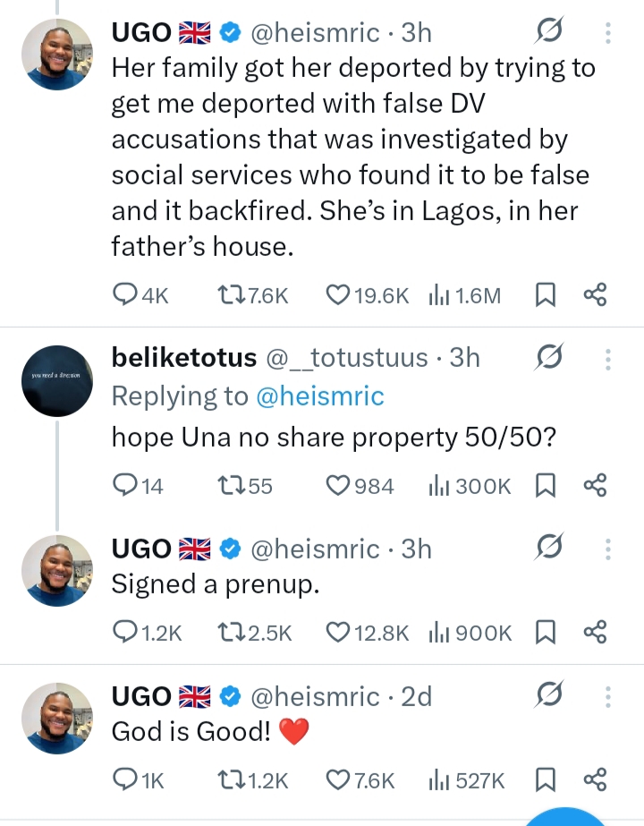
Task: Open beliketotus dark profile picture
Action: tap(57, 381)
